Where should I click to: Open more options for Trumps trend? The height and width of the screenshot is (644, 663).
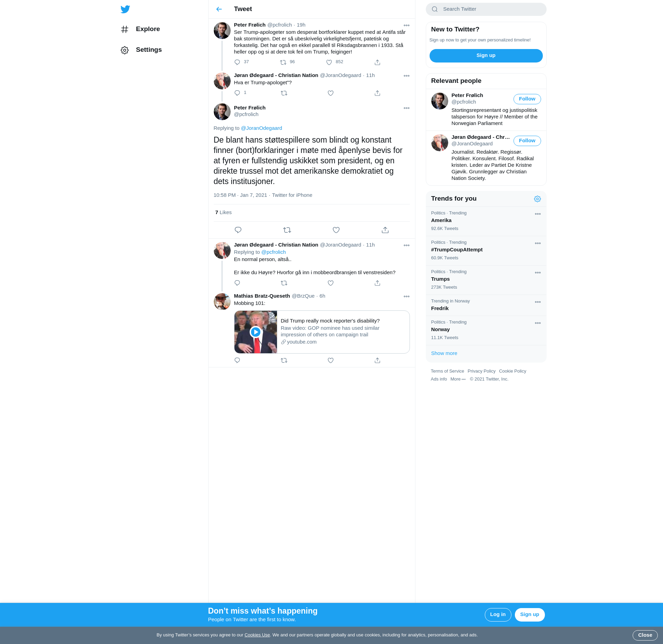point(538,273)
